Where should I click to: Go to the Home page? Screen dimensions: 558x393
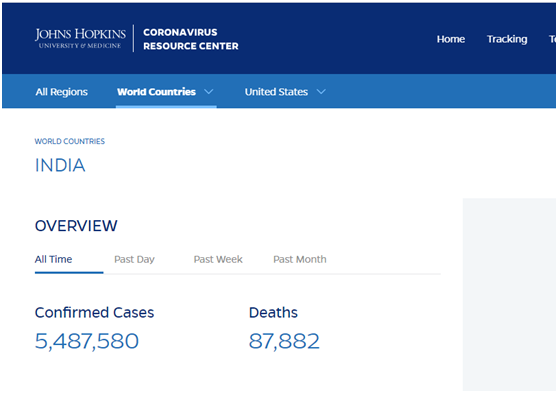[451, 39]
